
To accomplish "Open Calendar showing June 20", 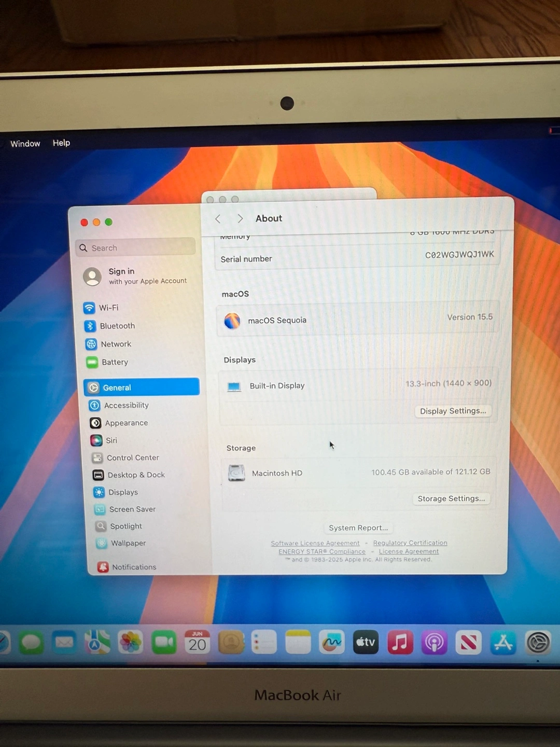I will click(198, 642).
